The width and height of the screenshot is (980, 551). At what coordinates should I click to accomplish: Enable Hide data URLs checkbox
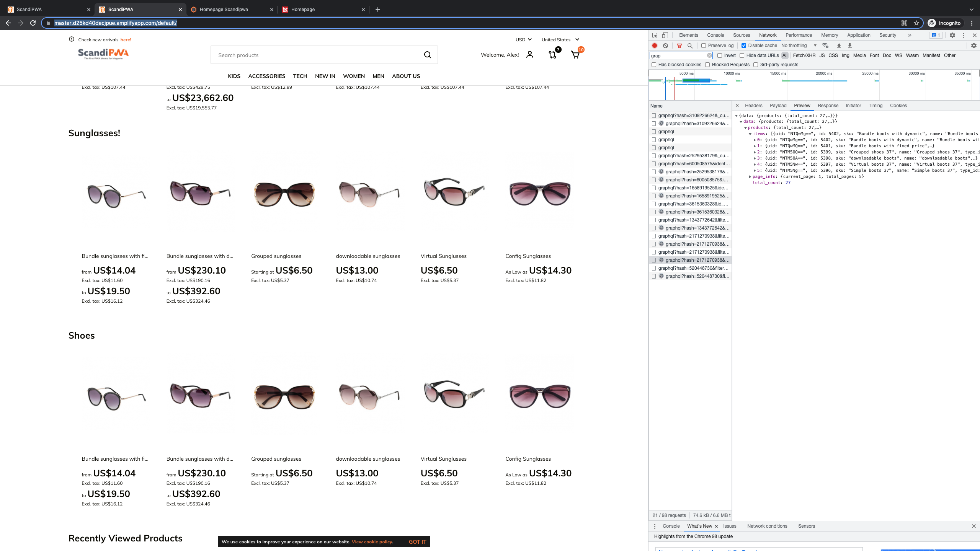click(742, 55)
